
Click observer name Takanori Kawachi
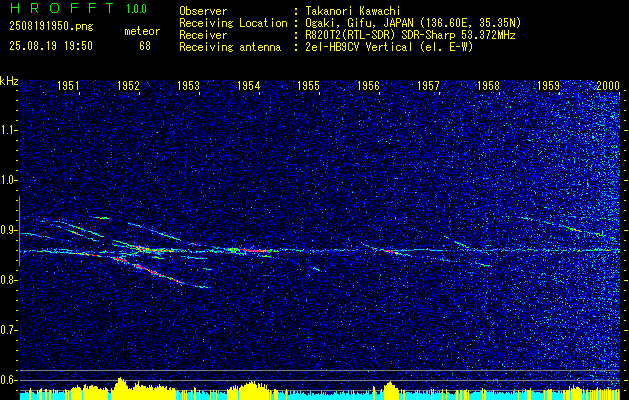353,11
